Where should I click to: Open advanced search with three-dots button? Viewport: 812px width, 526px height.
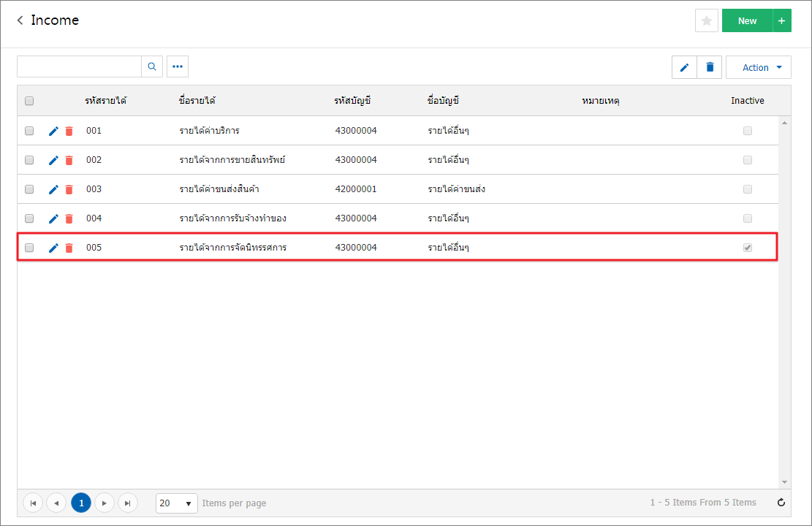pos(178,66)
